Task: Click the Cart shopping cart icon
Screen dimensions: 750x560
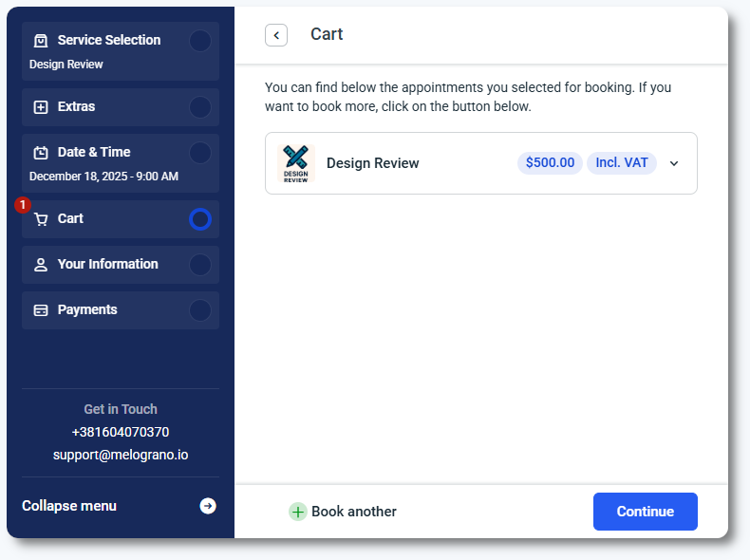Action: point(41,219)
